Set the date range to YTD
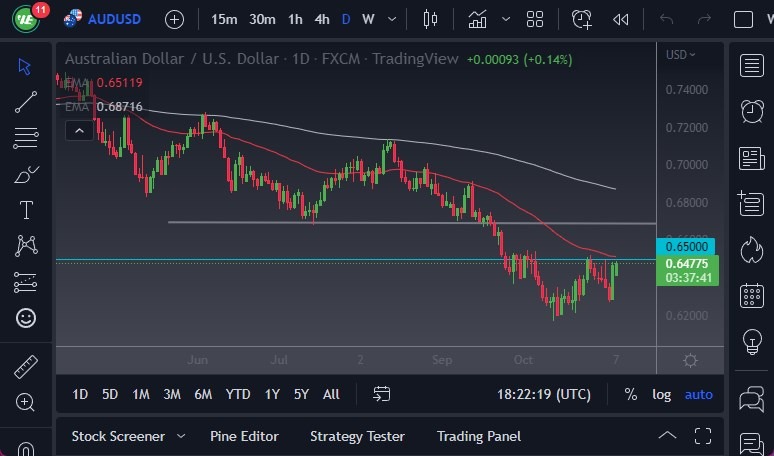 coord(238,394)
